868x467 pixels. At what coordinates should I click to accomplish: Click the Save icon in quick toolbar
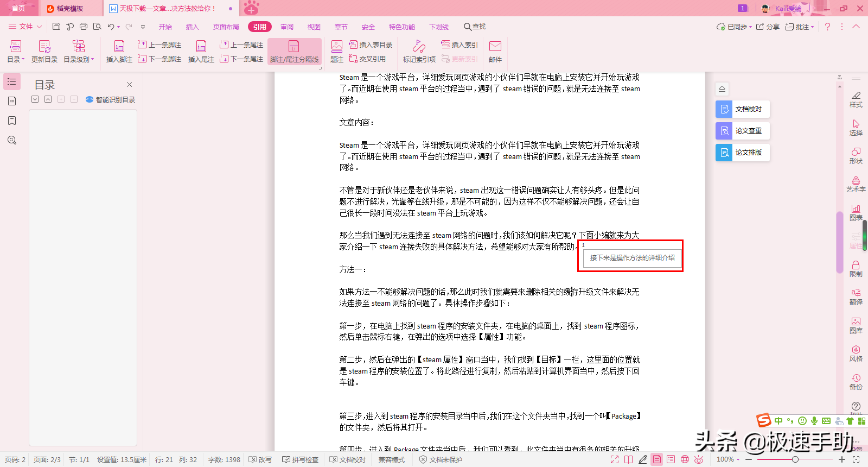[x=56, y=27]
